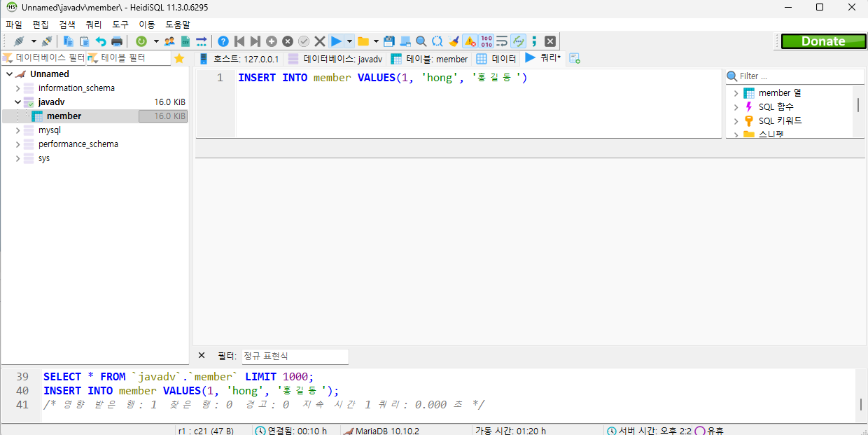The height and width of the screenshot is (435, 868).
Task: Click the find and replace circular arrows icon
Action: tap(437, 41)
